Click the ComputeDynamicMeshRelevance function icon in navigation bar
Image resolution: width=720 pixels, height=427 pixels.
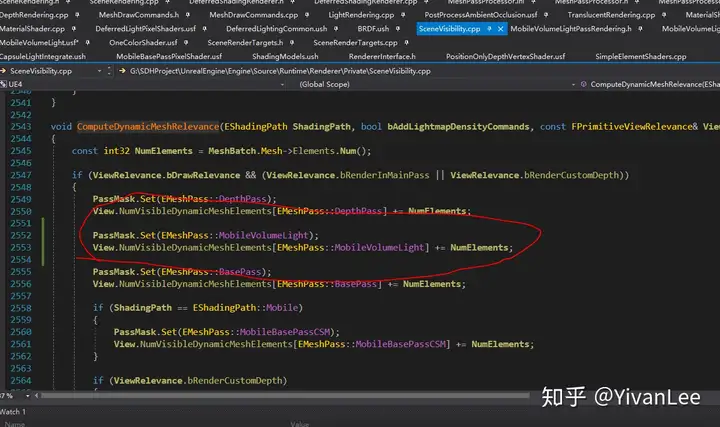pyautogui.click(x=584, y=84)
